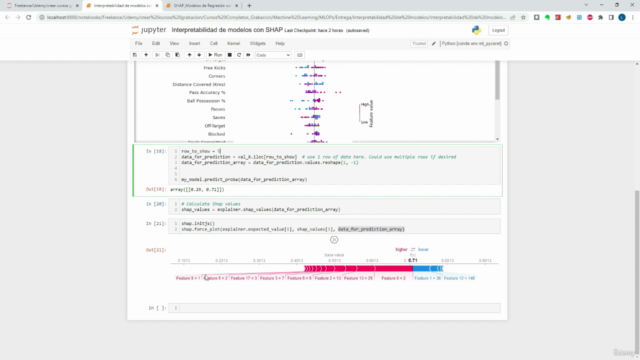Open the Insert menu
640x360 pixels.
pos(194,43)
